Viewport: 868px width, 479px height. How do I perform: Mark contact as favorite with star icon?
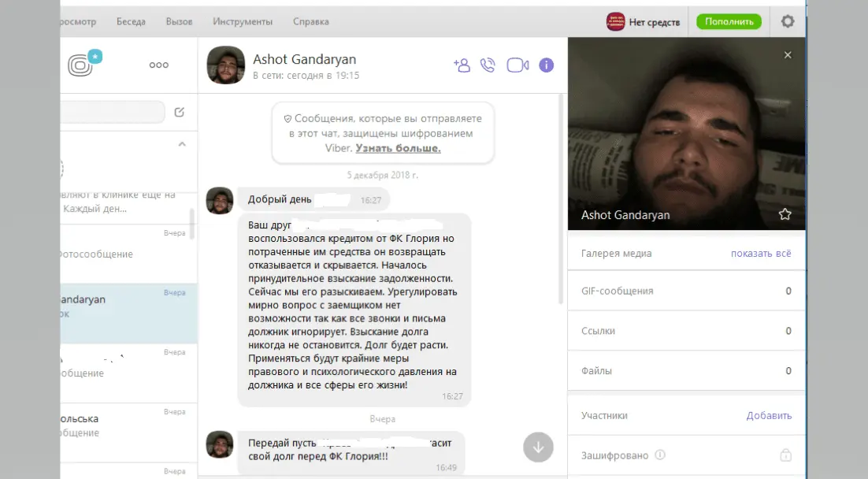pyautogui.click(x=785, y=214)
